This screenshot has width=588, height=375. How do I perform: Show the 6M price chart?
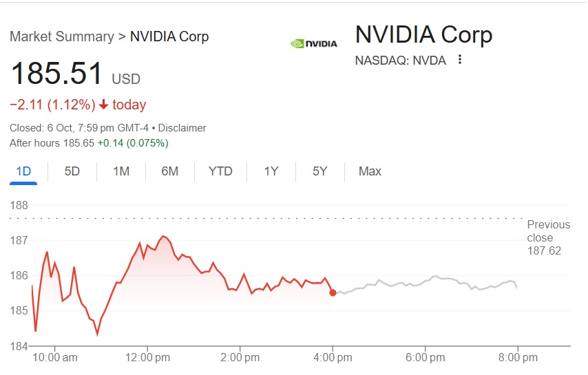coord(169,171)
